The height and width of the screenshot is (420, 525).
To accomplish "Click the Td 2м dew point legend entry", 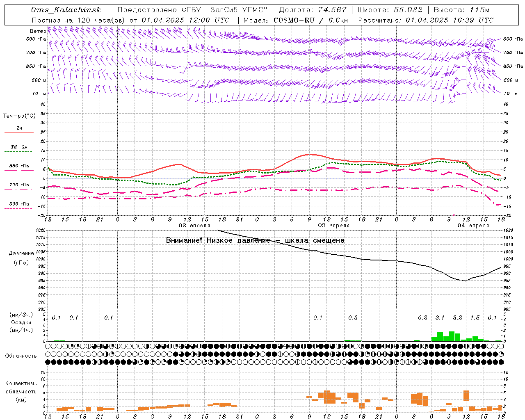I will point(19,147).
